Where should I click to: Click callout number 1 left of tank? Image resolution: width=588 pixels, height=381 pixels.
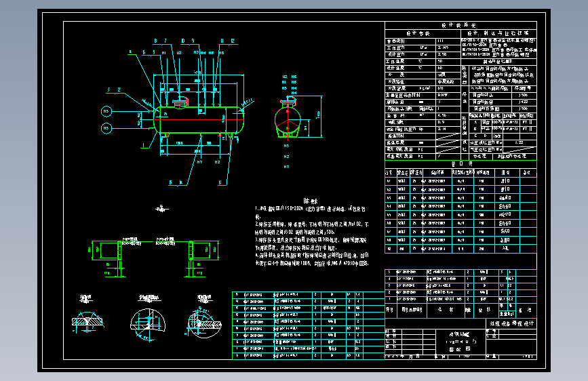[x=143, y=145]
